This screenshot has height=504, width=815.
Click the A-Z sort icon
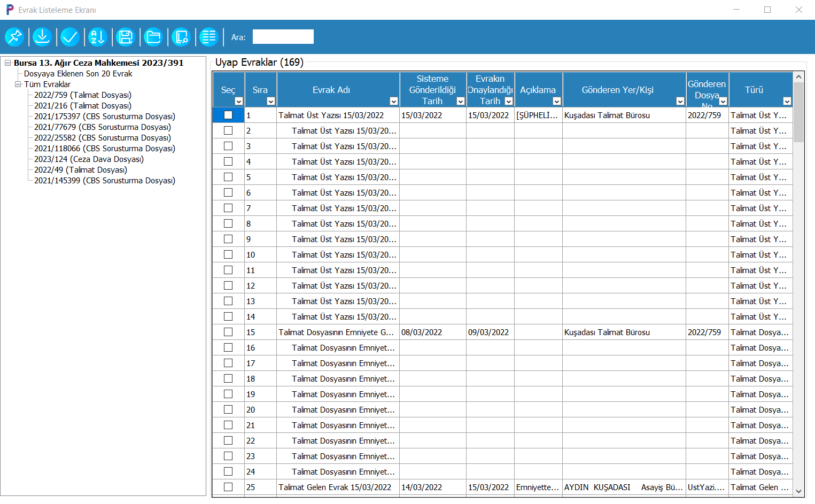click(98, 37)
